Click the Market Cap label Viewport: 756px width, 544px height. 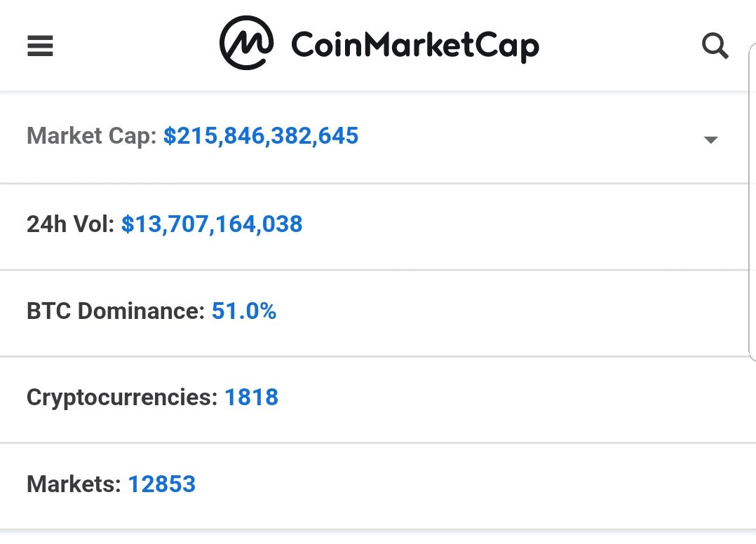92,137
